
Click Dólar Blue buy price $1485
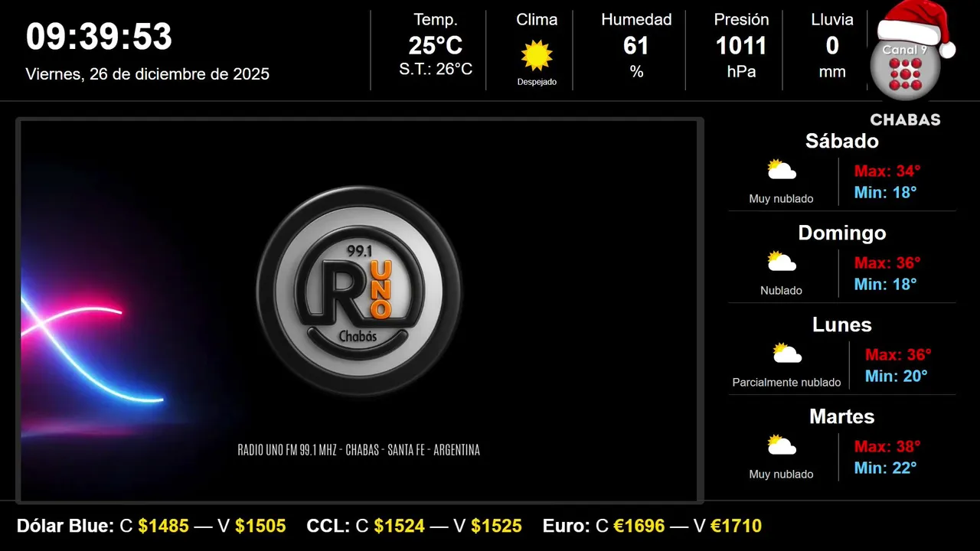click(x=164, y=526)
